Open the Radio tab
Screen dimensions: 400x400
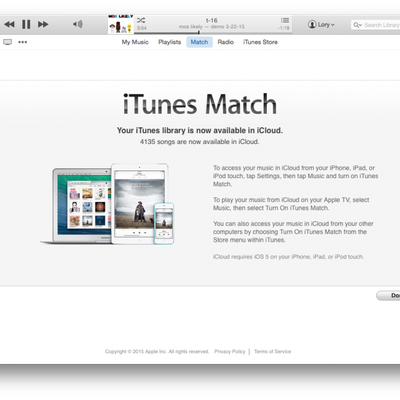[226, 42]
